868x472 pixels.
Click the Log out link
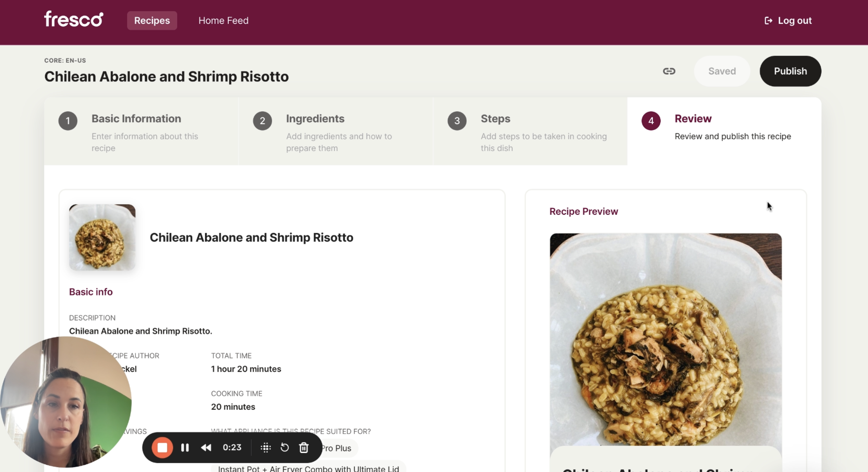pos(788,20)
